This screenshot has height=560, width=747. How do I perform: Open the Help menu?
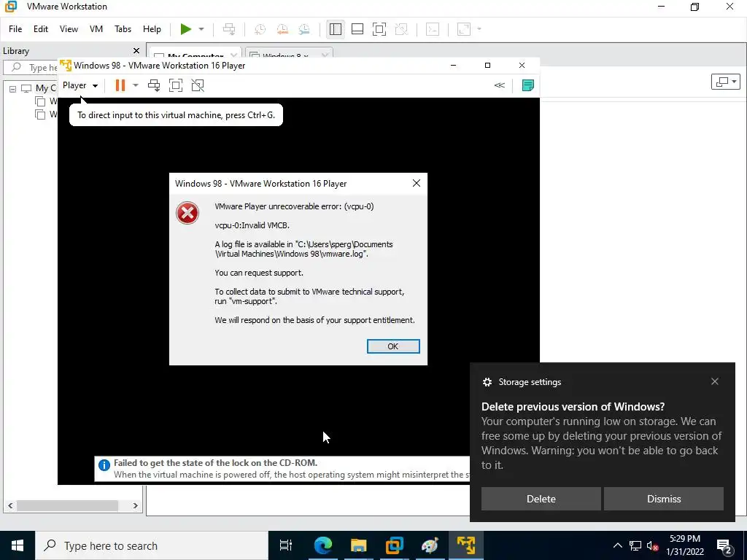point(152,29)
